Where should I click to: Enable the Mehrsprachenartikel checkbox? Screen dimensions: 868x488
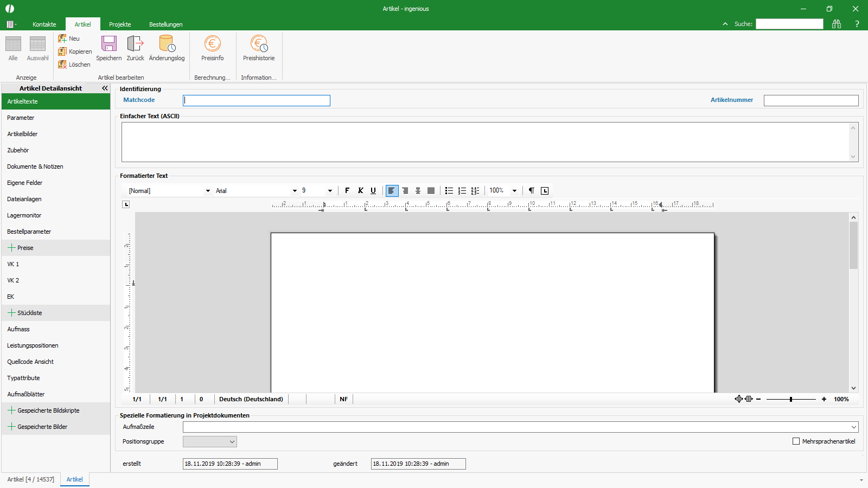[x=796, y=441]
